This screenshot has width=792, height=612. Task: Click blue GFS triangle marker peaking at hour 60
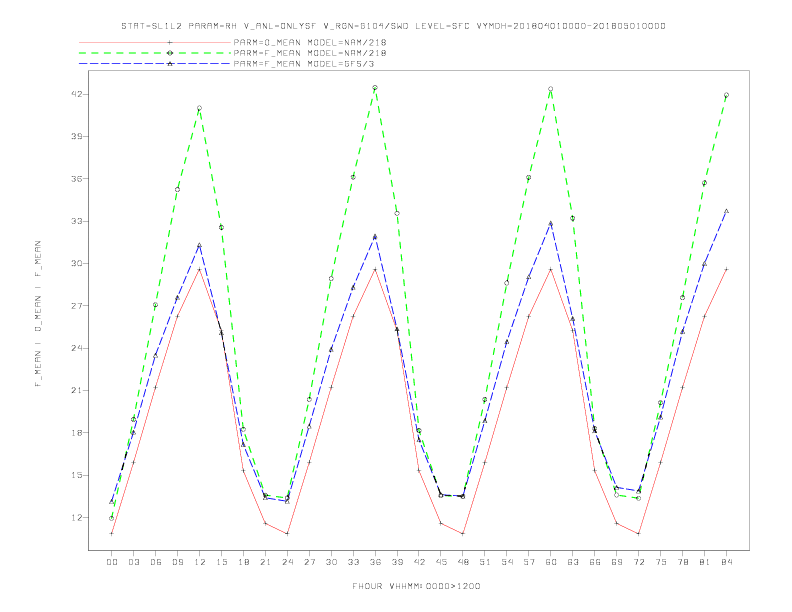pyautogui.click(x=551, y=223)
